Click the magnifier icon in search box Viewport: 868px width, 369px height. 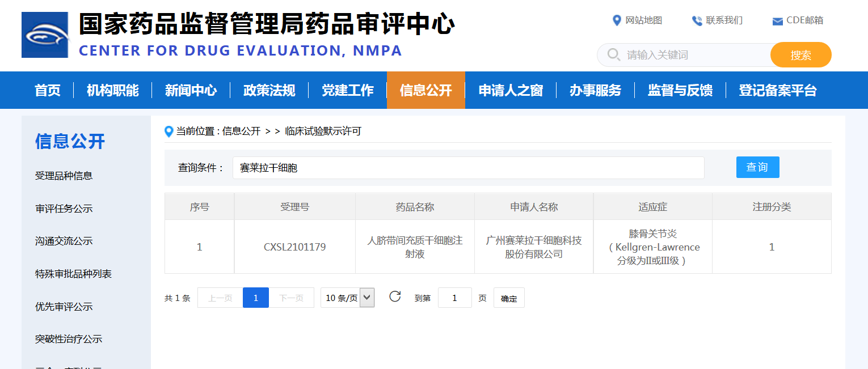(613, 54)
